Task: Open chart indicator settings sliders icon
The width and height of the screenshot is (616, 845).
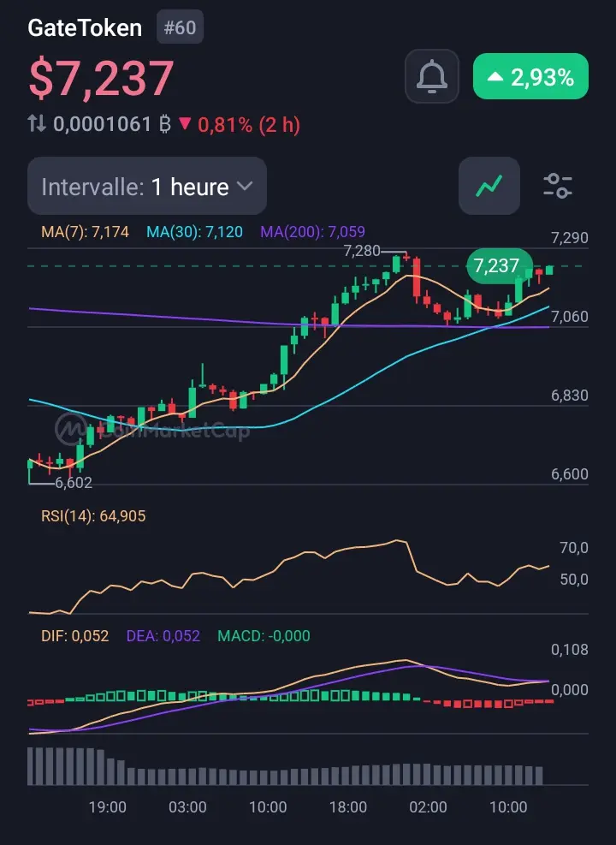Action: (x=557, y=186)
